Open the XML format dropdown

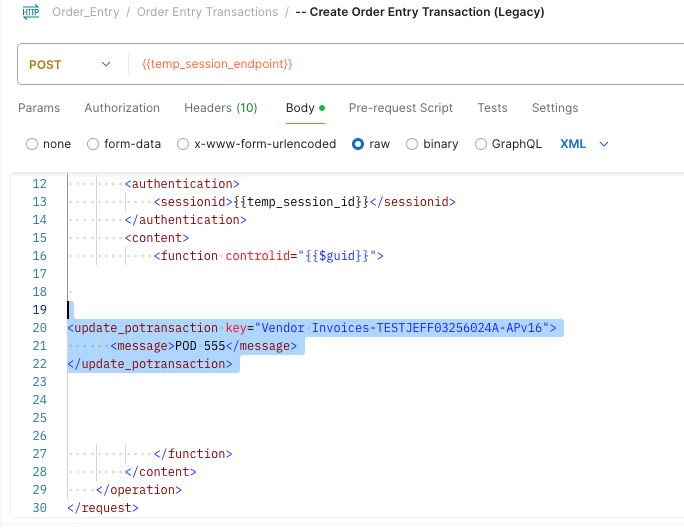click(584, 144)
